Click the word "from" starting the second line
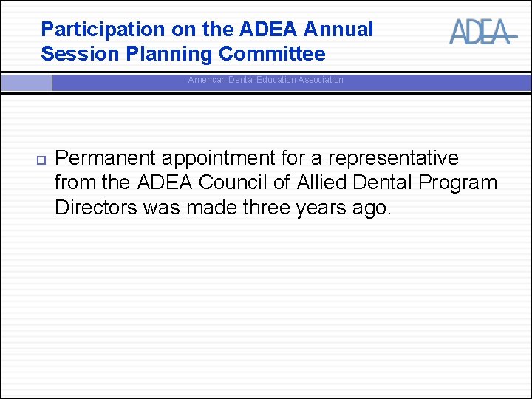Image resolution: width=532 pixels, height=399 pixels. pos(72,183)
